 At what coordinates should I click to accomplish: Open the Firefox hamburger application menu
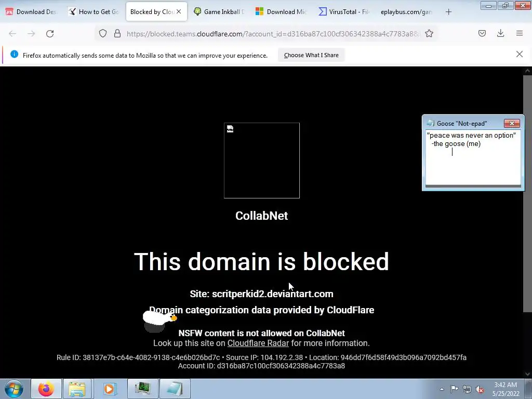point(520,33)
